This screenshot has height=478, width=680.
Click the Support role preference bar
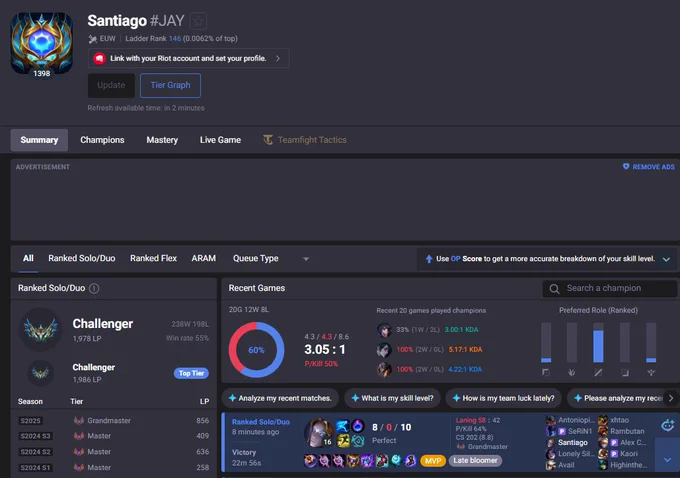coord(651,343)
